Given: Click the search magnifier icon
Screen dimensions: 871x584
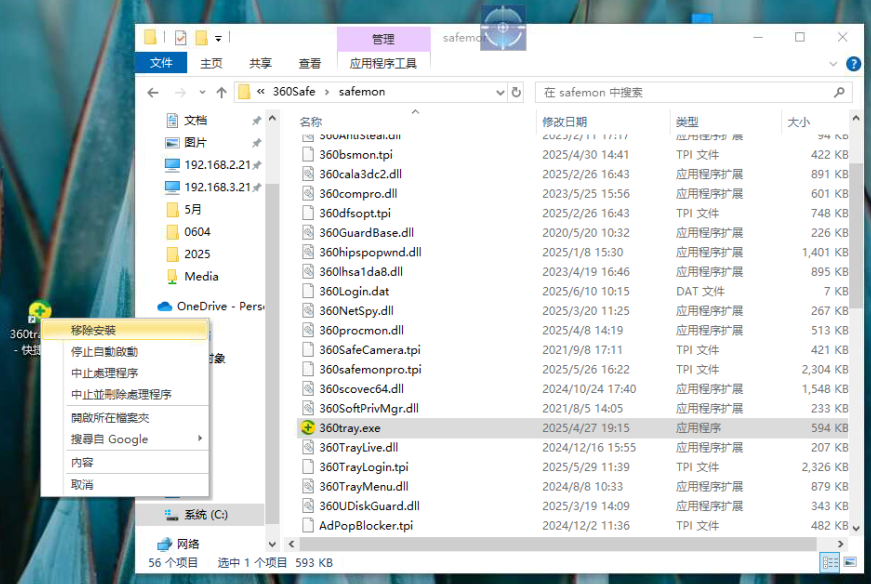Looking at the screenshot, I should tap(839, 92).
